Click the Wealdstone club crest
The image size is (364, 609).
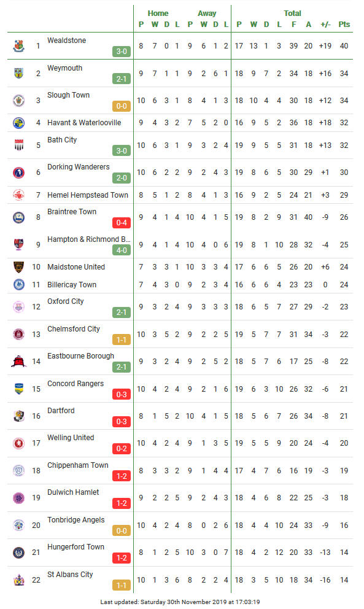(x=18, y=46)
